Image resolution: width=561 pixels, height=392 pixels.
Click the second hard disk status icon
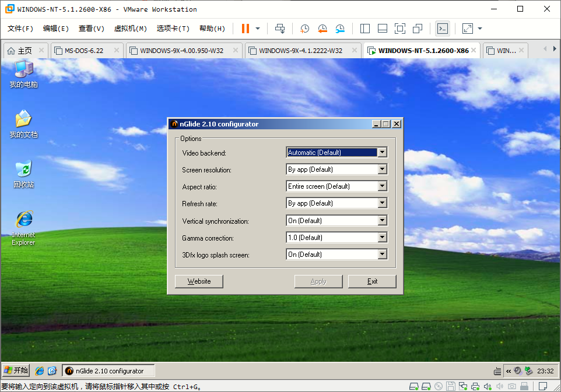(x=426, y=386)
